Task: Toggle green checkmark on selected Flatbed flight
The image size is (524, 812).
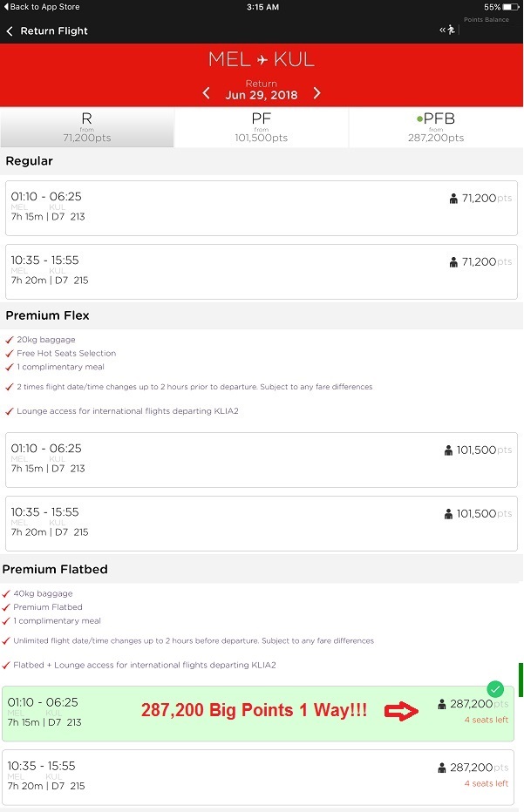Action: click(x=495, y=688)
